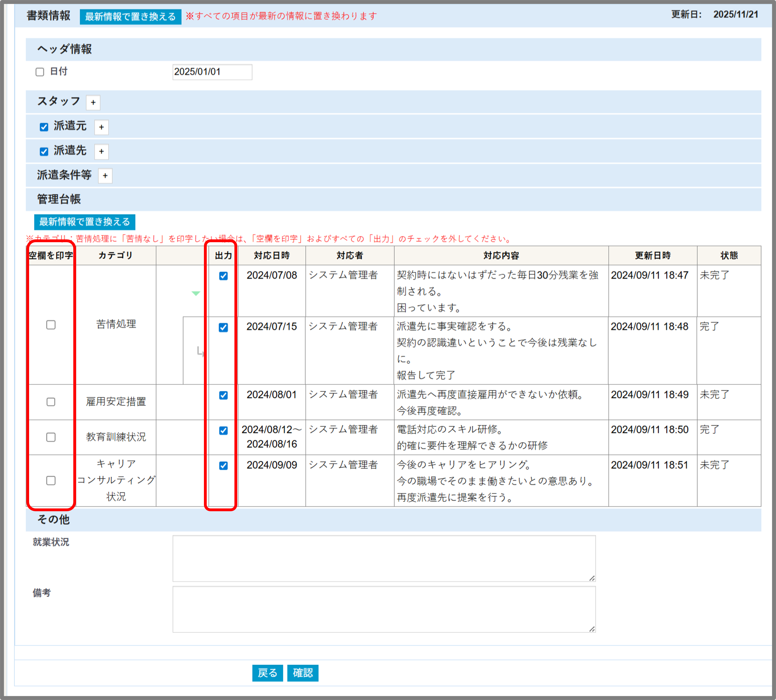Check 空欄を印字 for キャリアコンサルティング状況 row
Image resolution: width=776 pixels, height=700 pixels.
click(x=51, y=480)
